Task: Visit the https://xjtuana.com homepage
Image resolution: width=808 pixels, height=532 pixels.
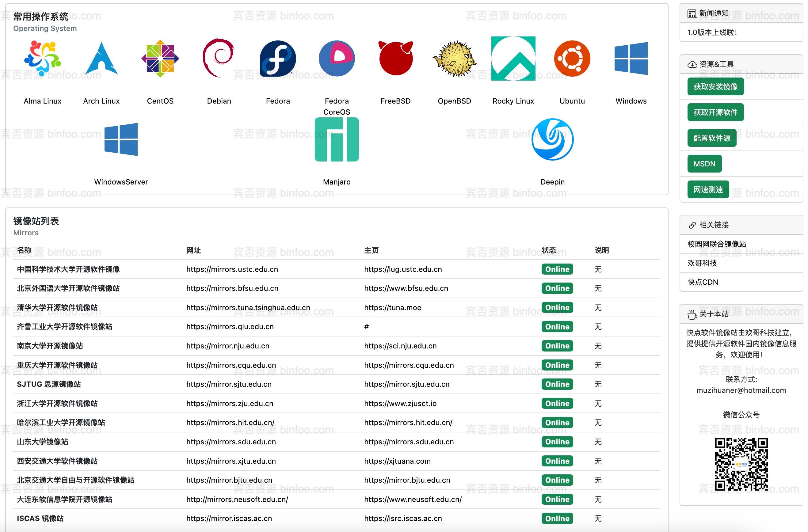Action: coord(397,461)
